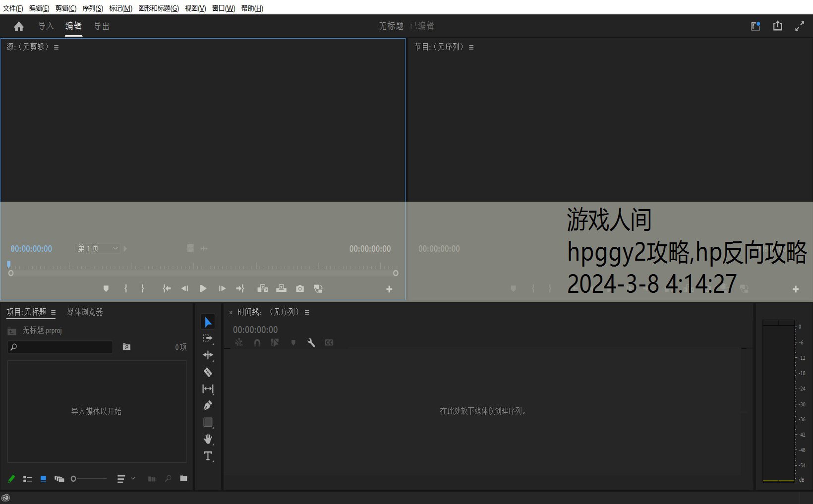The image size is (813, 504).
Task: Open the 剪辑(C) menu
Action: (x=66, y=8)
